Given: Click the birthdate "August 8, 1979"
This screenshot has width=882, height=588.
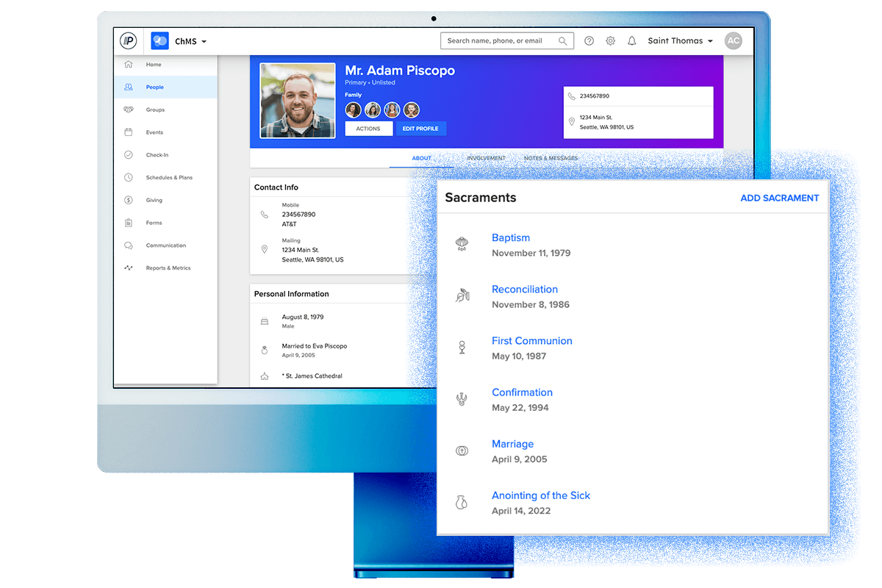Looking at the screenshot, I should pos(303,318).
